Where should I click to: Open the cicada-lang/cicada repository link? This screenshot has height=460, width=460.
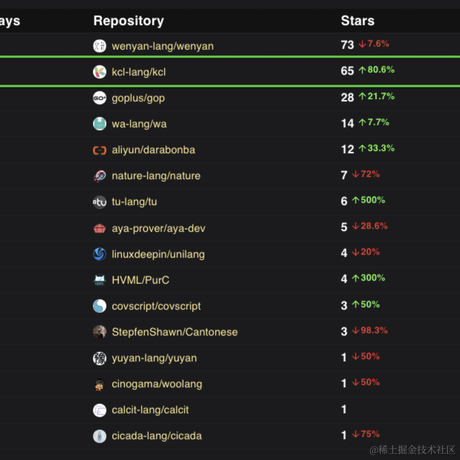(x=157, y=436)
